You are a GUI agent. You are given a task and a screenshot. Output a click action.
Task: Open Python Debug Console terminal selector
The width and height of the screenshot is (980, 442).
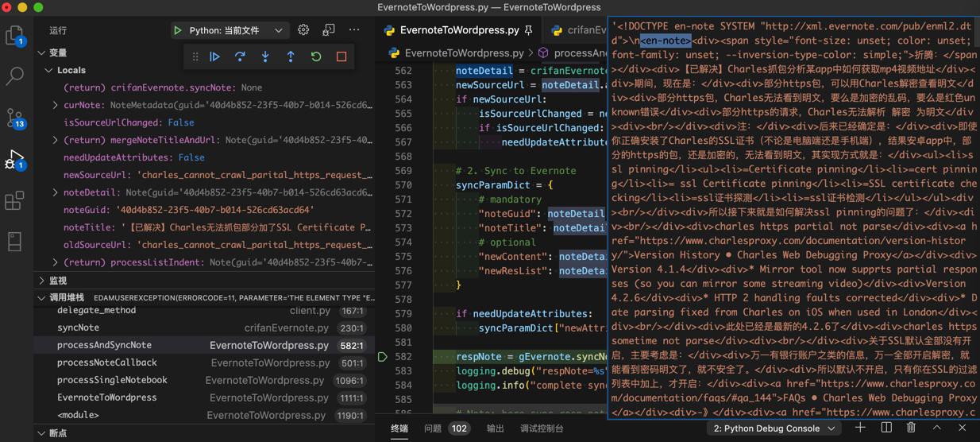[x=774, y=428]
